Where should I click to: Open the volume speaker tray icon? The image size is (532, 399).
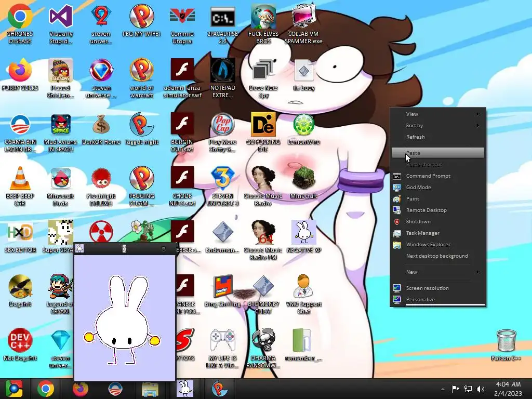[x=481, y=389]
